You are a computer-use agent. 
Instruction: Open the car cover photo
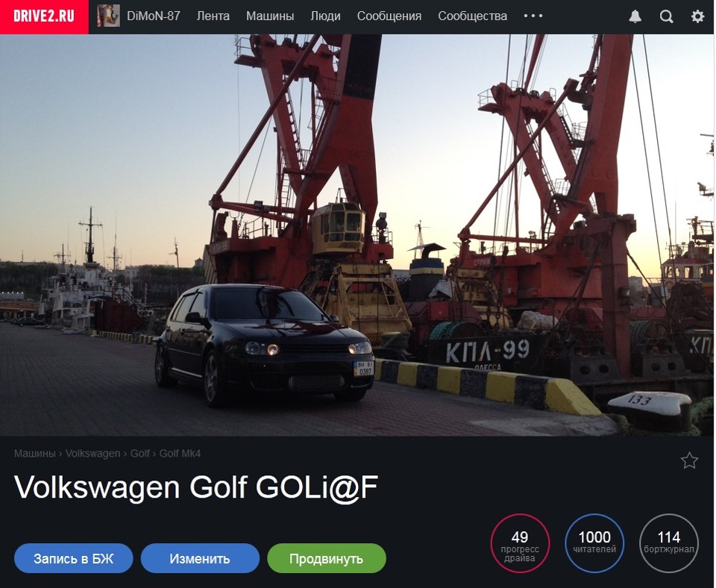[x=357, y=235]
